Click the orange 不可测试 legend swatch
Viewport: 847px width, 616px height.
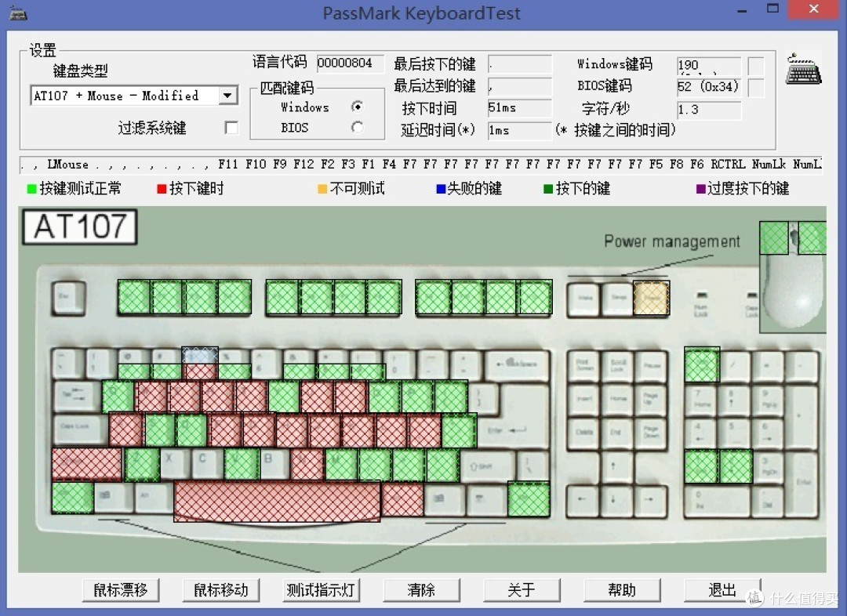coord(322,188)
